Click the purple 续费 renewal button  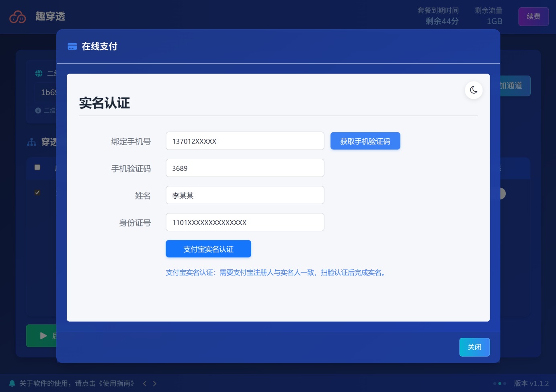click(533, 16)
